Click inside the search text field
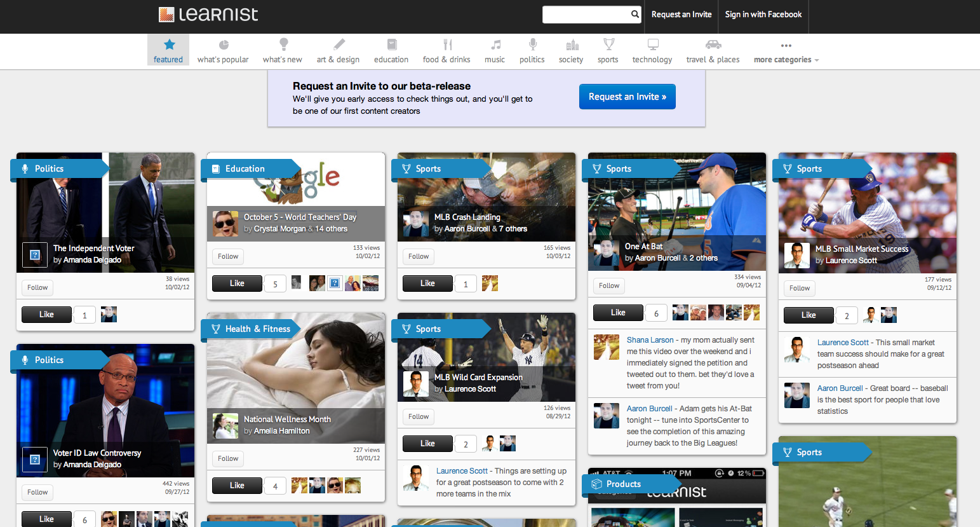 (586, 15)
